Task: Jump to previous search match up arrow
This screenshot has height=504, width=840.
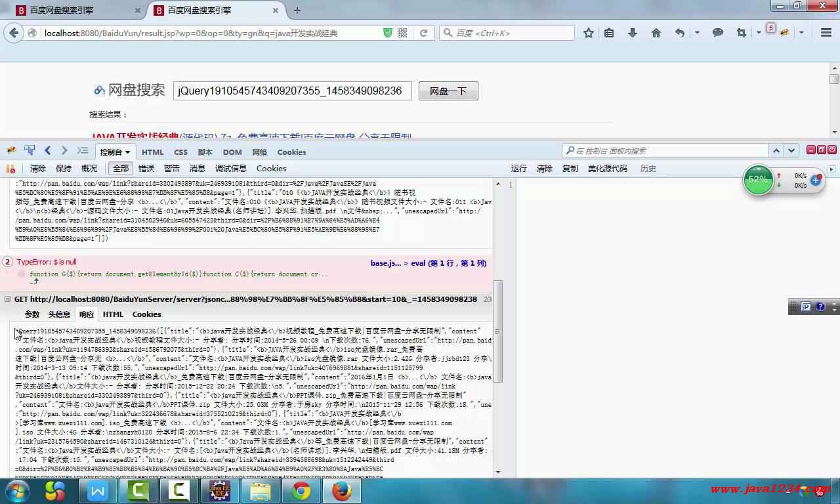Action: (776, 151)
